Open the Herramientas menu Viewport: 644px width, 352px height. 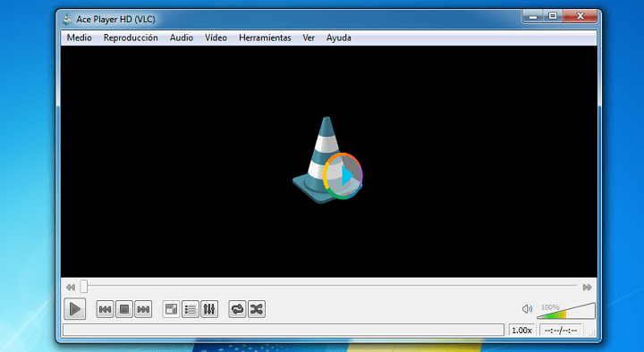coord(265,38)
